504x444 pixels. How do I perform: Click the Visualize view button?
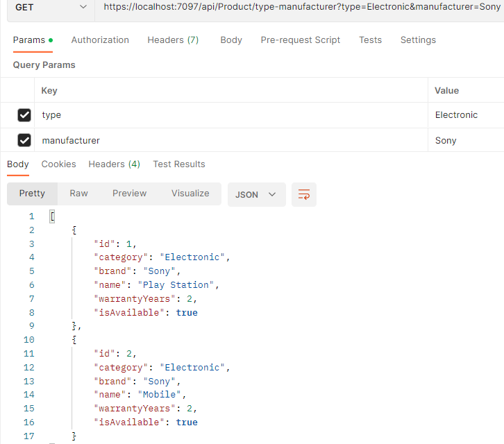(190, 194)
